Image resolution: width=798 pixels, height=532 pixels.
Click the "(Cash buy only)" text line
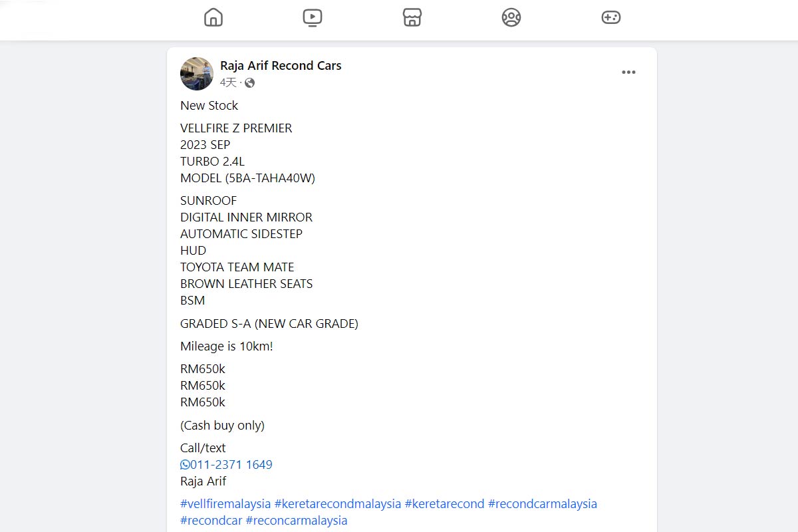click(222, 426)
